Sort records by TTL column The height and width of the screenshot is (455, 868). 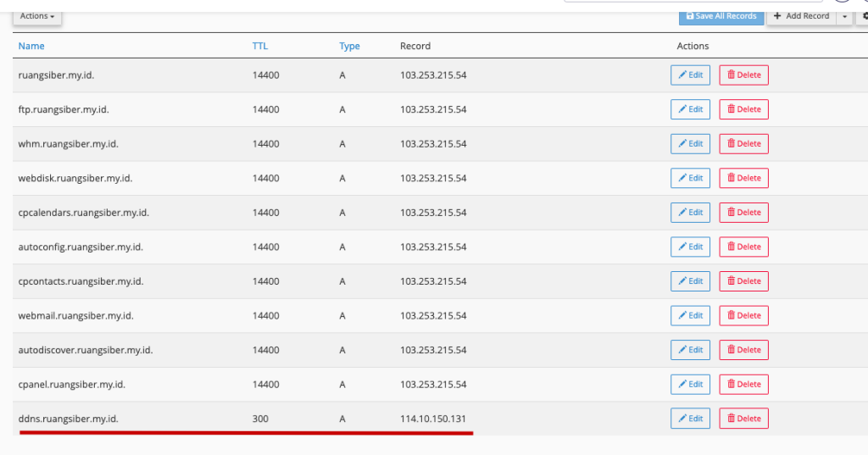(x=259, y=46)
